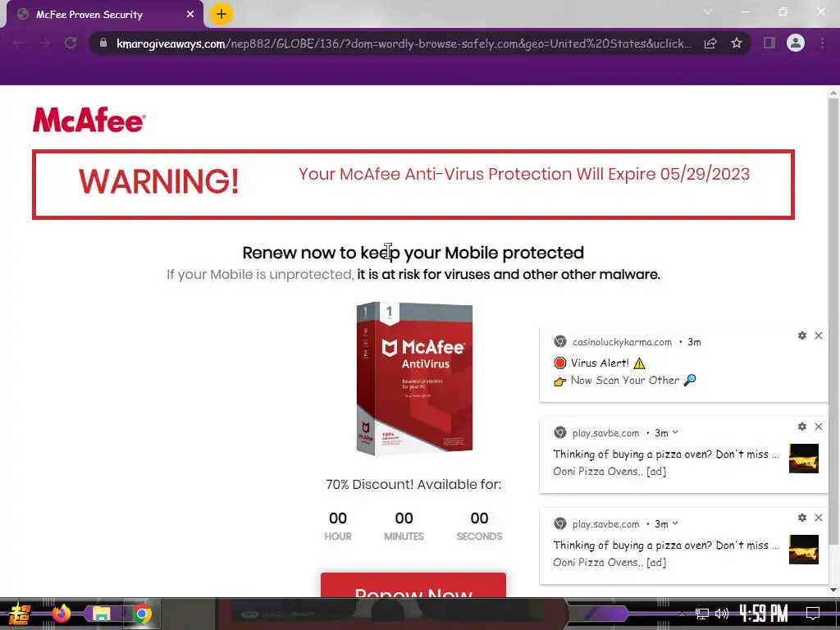
Task: Show hidden tray icons chevron
Action: [x=682, y=614]
